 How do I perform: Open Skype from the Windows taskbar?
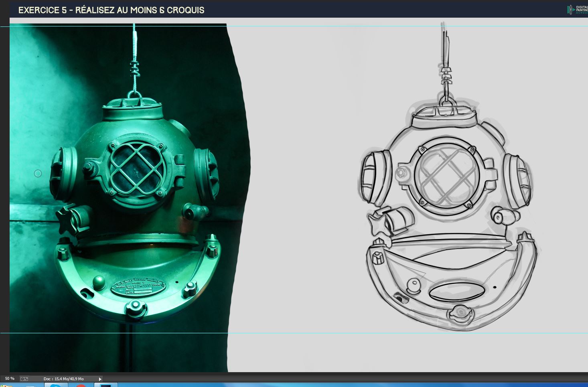pos(55,385)
